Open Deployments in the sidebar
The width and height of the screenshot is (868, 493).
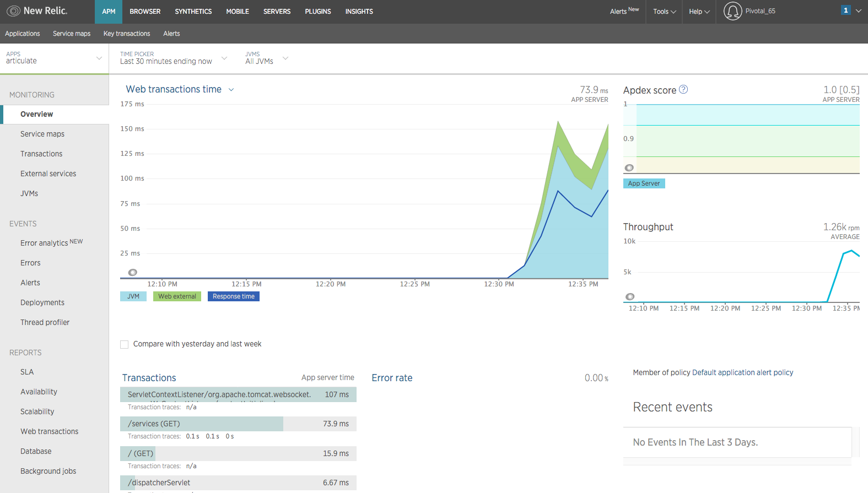pyautogui.click(x=42, y=302)
